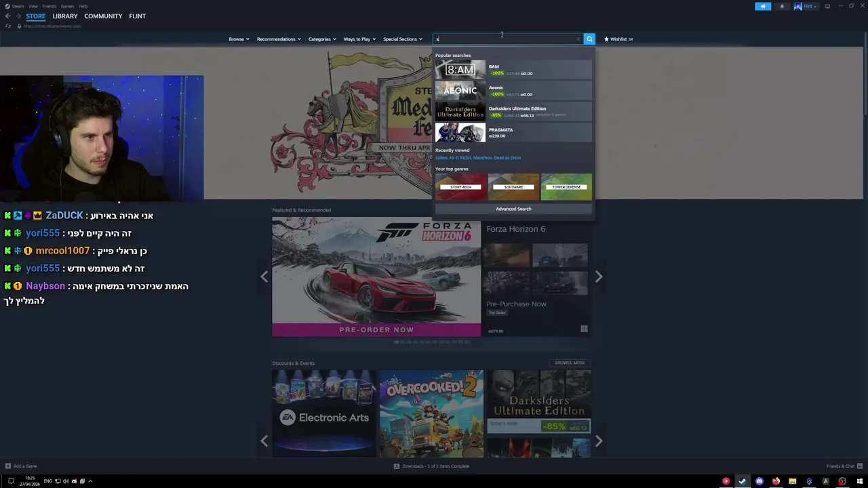Expand the Recommendations dropdown
Viewport: 868px width, 488px height.
point(279,39)
